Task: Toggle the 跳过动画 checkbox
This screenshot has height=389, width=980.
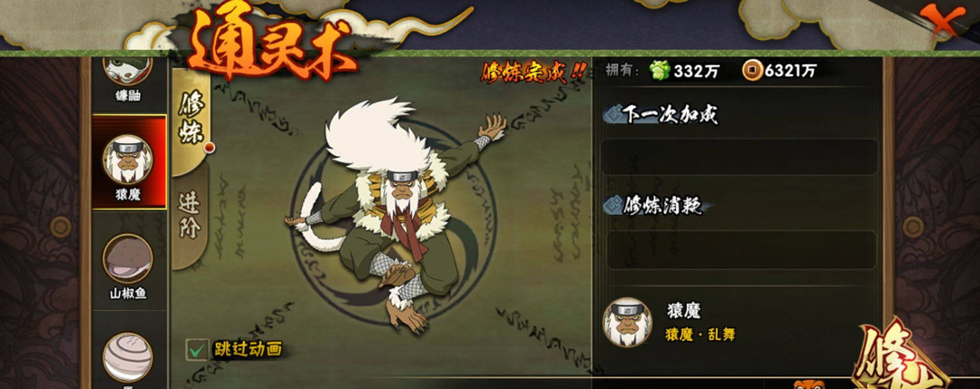Action: [x=198, y=350]
